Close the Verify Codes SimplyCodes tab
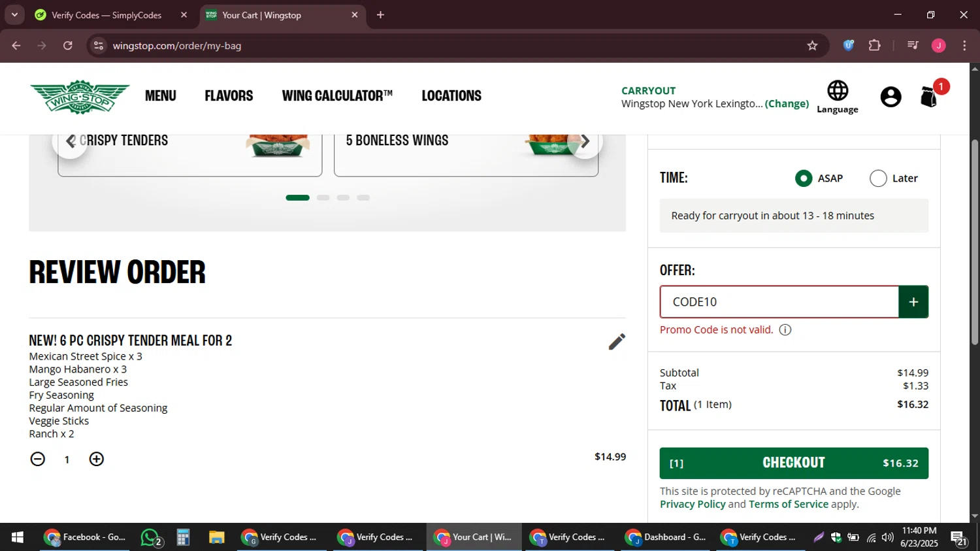The height and width of the screenshot is (551, 980). [184, 15]
